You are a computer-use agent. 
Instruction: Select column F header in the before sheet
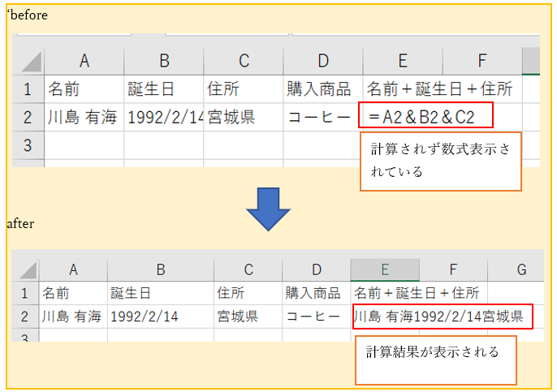[481, 62]
